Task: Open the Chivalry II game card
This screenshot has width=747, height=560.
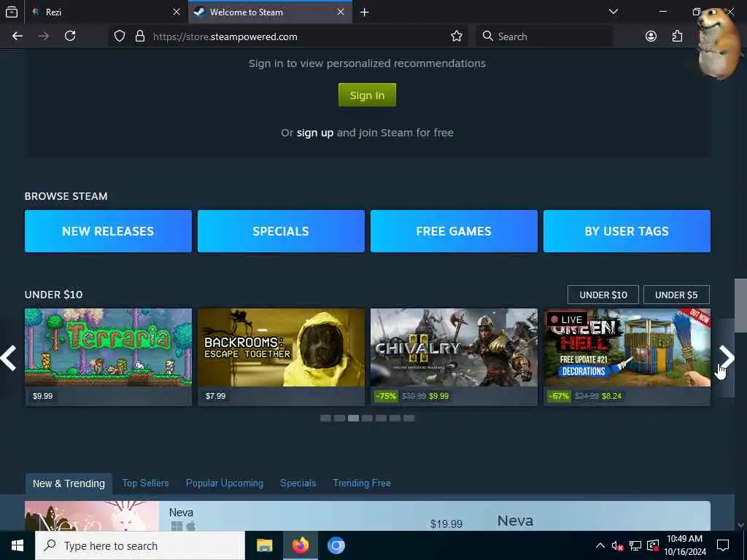Action: click(x=454, y=357)
